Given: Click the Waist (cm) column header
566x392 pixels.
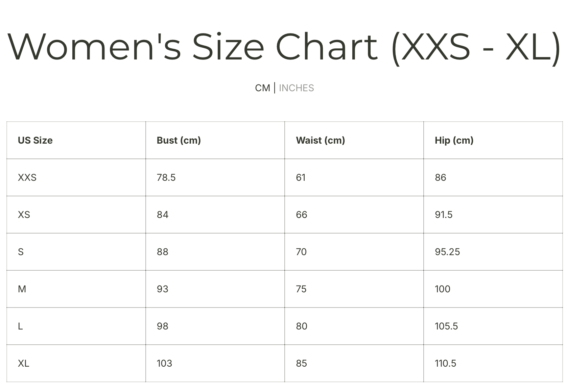Looking at the screenshot, I should (x=320, y=140).
